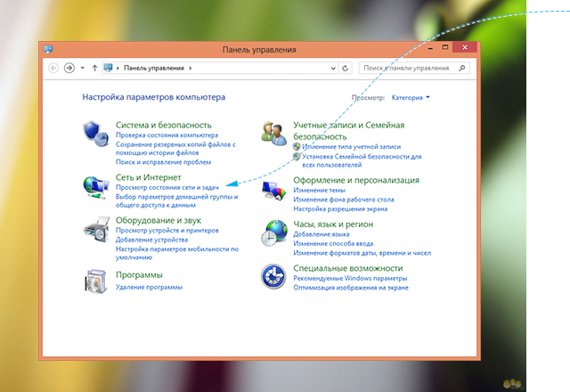
Task: Close the Control Panel window
Action: 465,47
